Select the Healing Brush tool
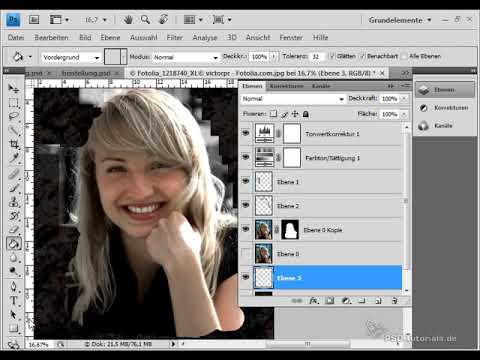480x360 pixels. [14, 174]
